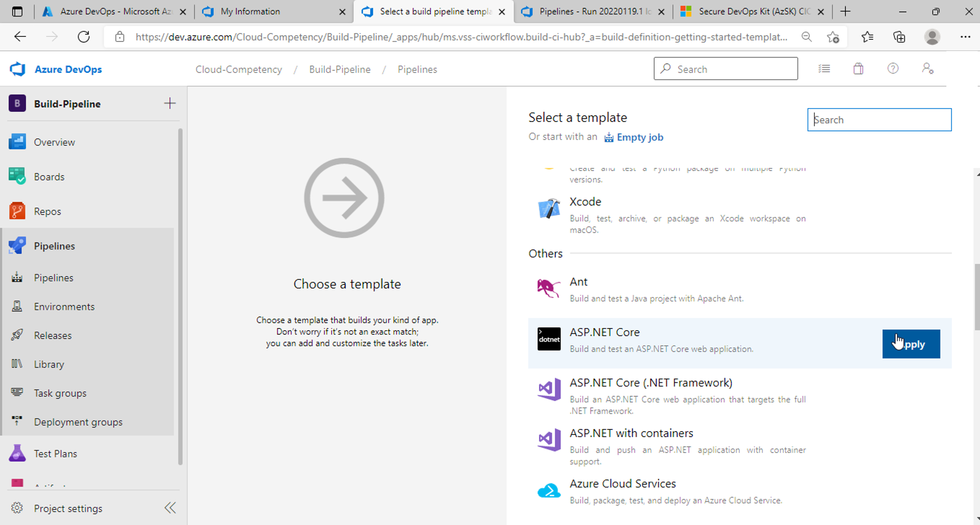Click Build-Pipeline breadcrumb
This screenshot has width=980, height=525.
point(340,69)
